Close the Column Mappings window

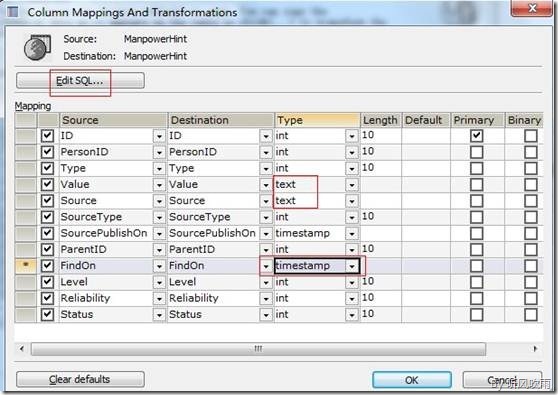tap(532, 8)
